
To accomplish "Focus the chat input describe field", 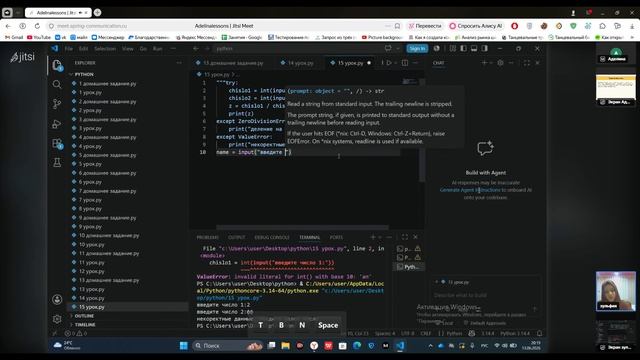I will tap(486, 295).
